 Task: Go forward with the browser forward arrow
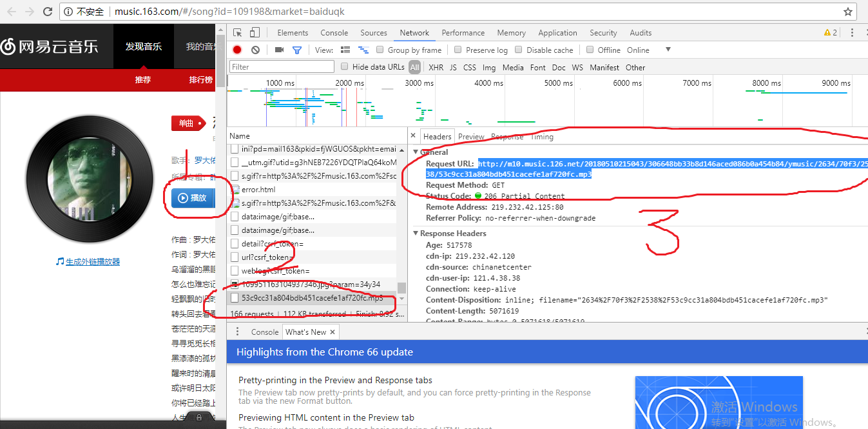point(30,12)
